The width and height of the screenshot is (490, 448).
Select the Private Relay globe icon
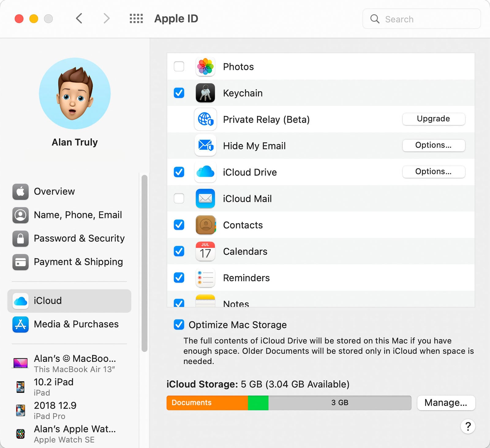205,119
